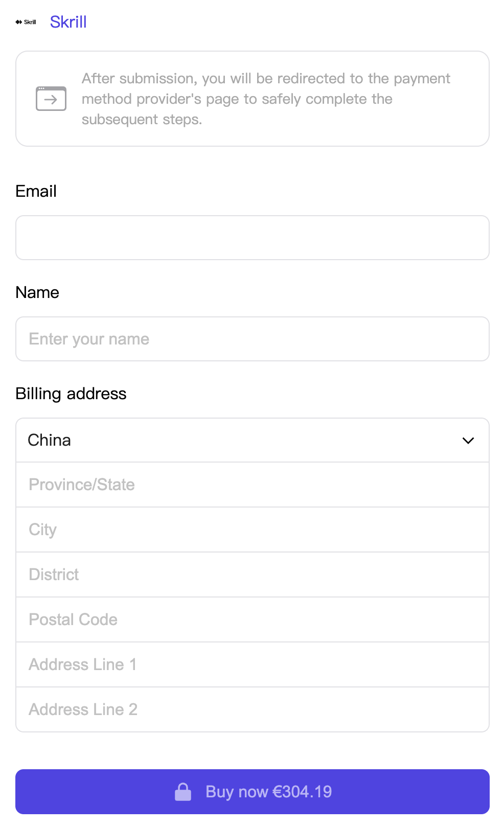Click the small Skrill logo icon

pyautogui.click(x=26, y=22)
